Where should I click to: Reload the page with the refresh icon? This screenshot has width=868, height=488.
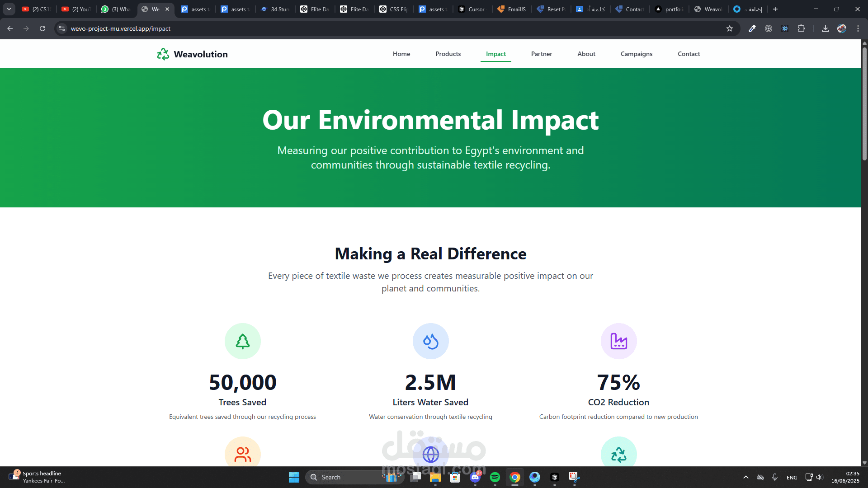[x=42, y=28]
